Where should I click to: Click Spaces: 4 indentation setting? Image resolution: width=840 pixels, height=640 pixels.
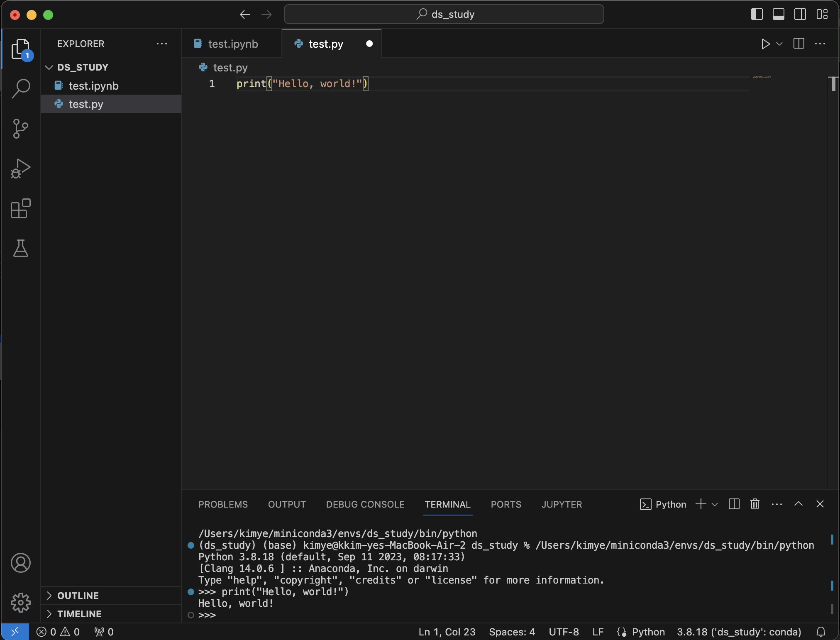[x=512, y=632]
